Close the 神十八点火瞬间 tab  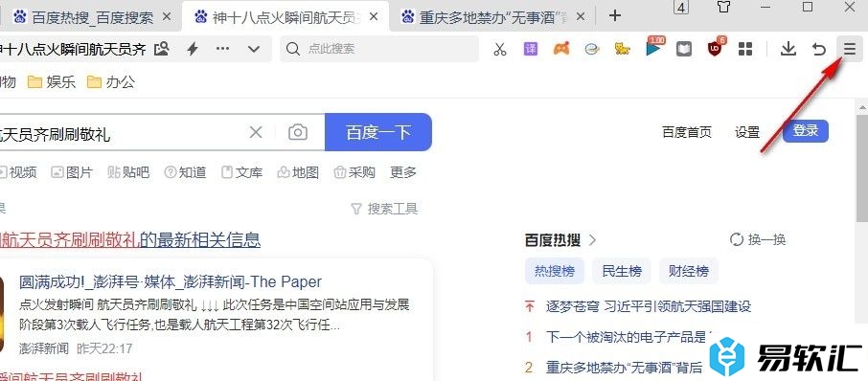point(374,17)
